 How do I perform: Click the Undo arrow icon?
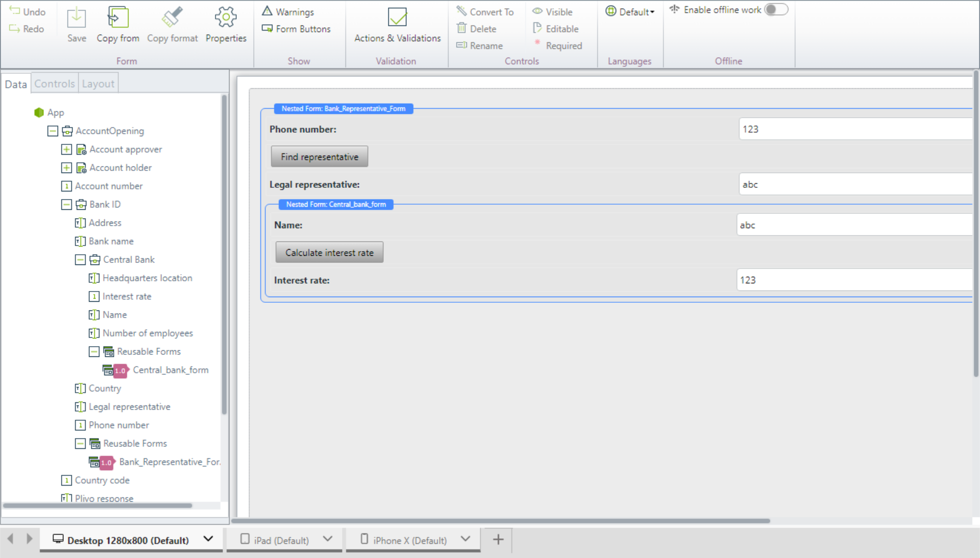14,11
